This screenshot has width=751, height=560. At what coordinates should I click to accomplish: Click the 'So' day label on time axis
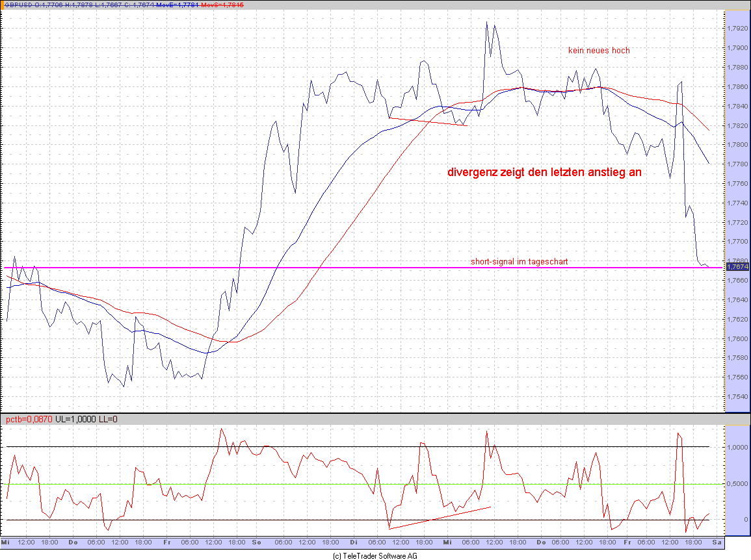(257, 542)
